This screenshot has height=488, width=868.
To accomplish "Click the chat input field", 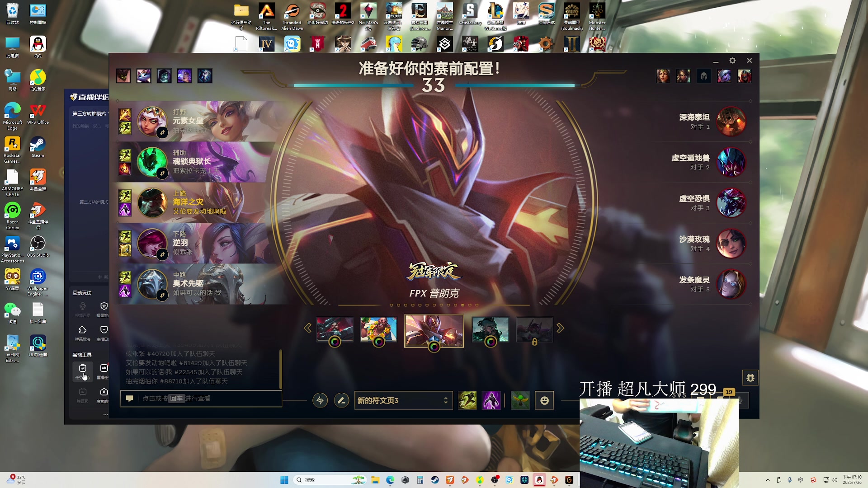I will tap(201, 399).
